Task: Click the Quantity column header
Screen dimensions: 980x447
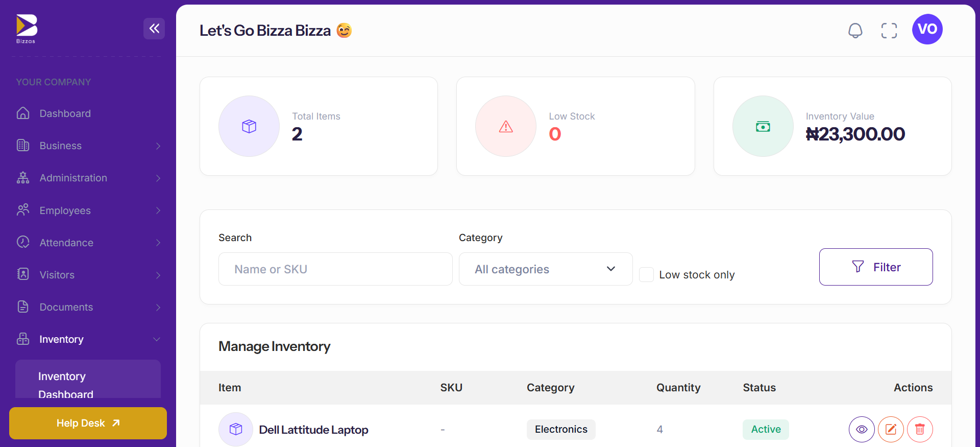Action: [x=678, y=388]
